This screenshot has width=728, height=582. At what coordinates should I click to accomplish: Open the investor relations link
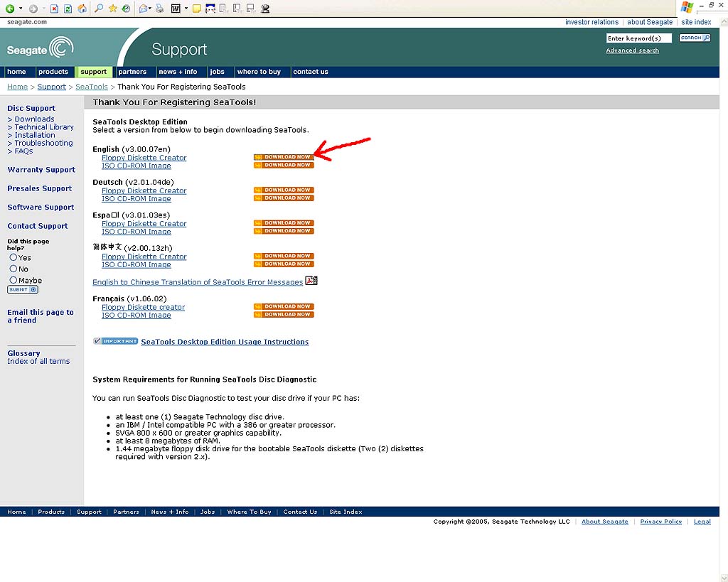pos(591,22)
